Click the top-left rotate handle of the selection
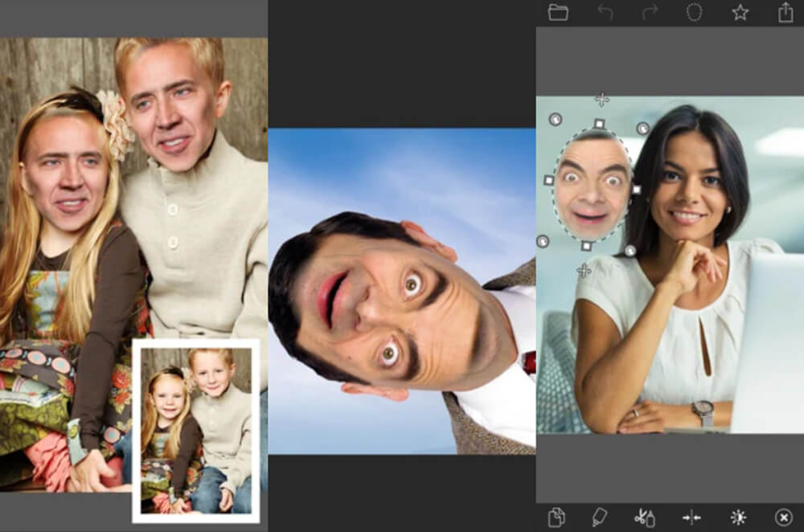Image resolution: width=804 pixels, height=532 pixels. tap(556, 120)
